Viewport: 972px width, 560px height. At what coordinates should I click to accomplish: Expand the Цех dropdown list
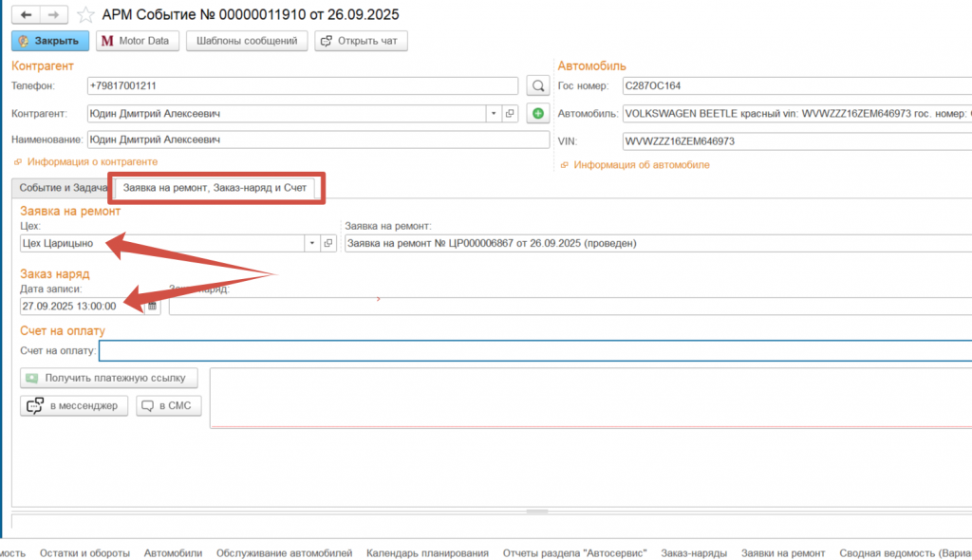point(311,243)
